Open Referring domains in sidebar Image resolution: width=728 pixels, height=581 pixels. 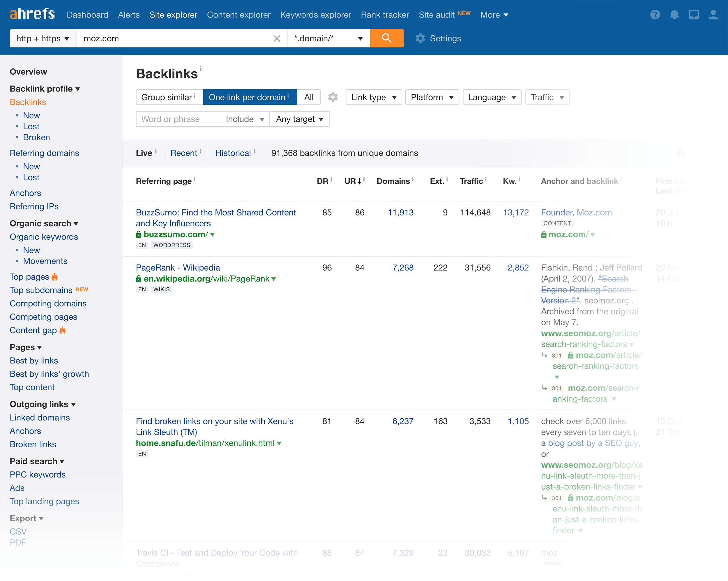[x=44, y=153]
